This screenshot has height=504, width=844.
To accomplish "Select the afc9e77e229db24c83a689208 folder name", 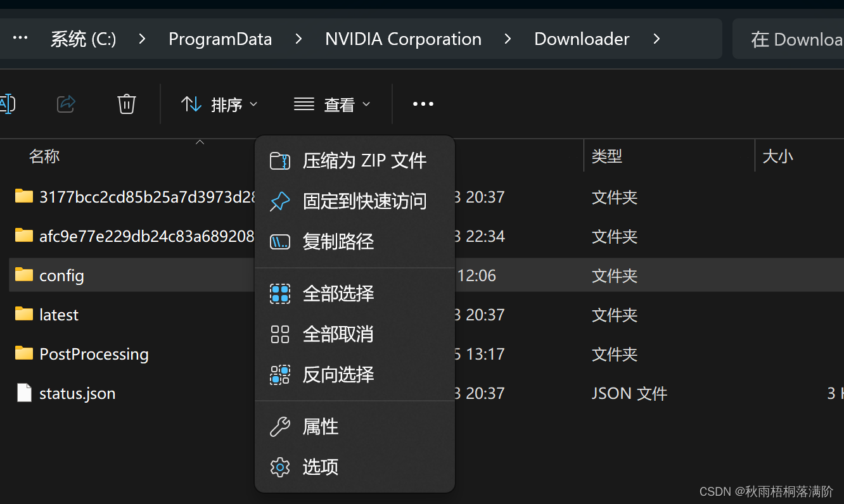I will click(x=147, y=236).
